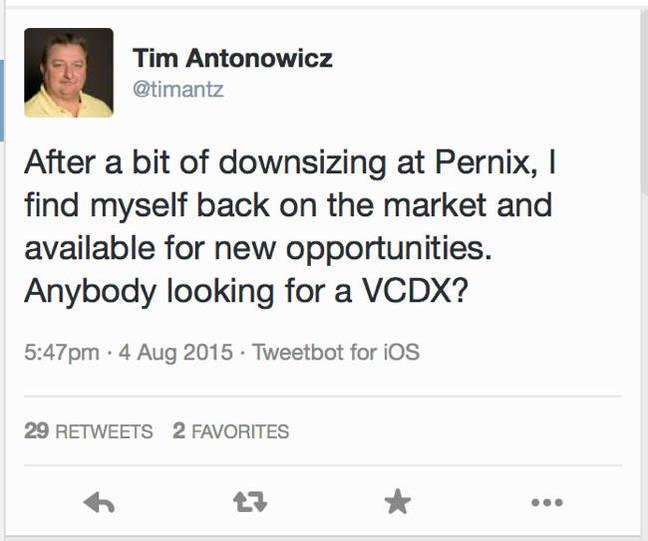The image size is (648, 541).
Task: Reply to Tim Antonowicz's tweet
Action: [99, 503]
